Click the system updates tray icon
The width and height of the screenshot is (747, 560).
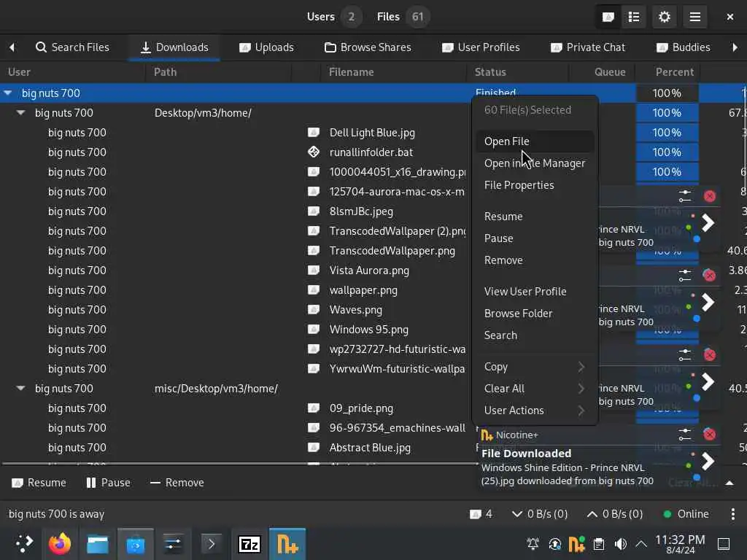pos(554,544)
